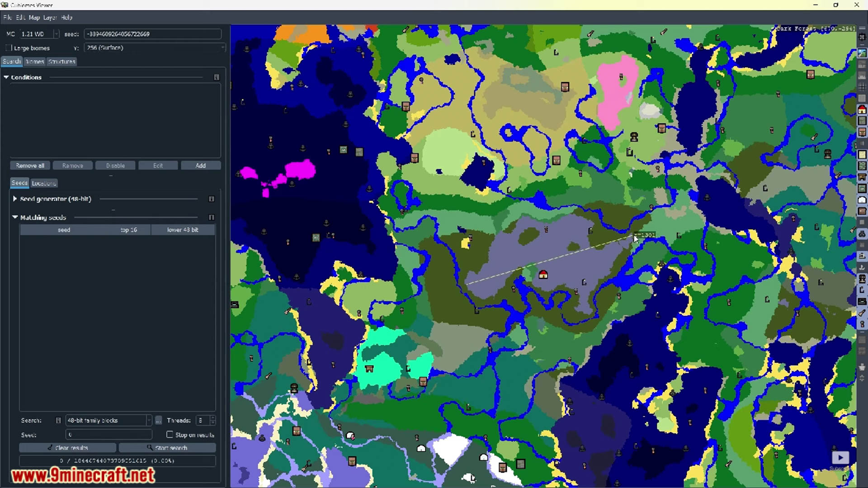This screenshot has width=868, height=488.
Task: Click the 'lower 48 bit' column header
Action: 183,230
